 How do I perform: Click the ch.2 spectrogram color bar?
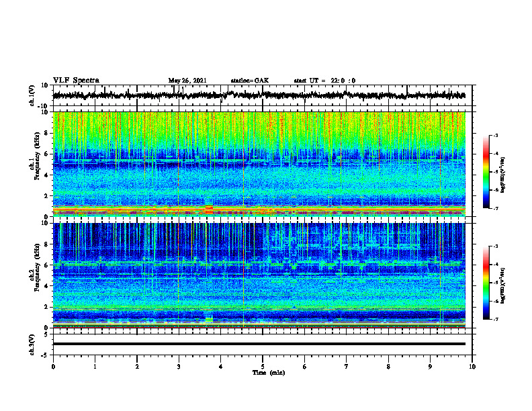click(486, 283)
